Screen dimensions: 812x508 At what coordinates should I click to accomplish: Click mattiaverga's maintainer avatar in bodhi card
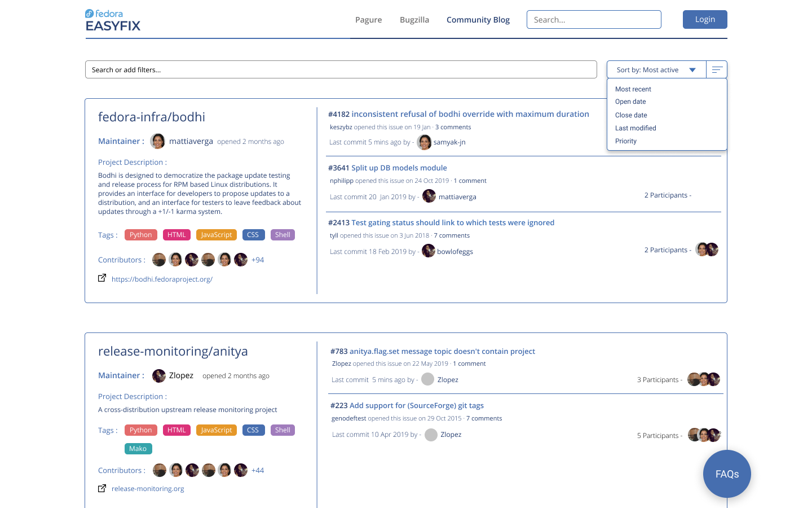[x=158, y=141]
